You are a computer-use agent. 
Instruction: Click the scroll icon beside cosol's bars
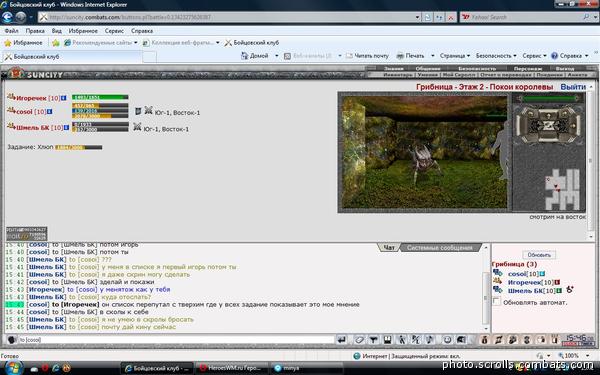coord(138,111)
